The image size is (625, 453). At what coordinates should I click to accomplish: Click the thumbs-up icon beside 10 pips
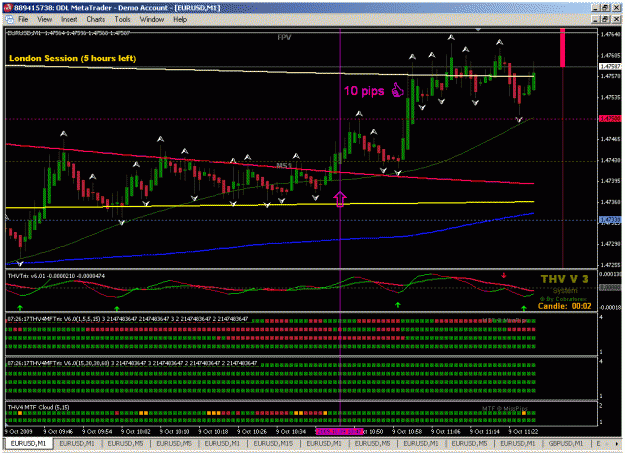(397, 90)
